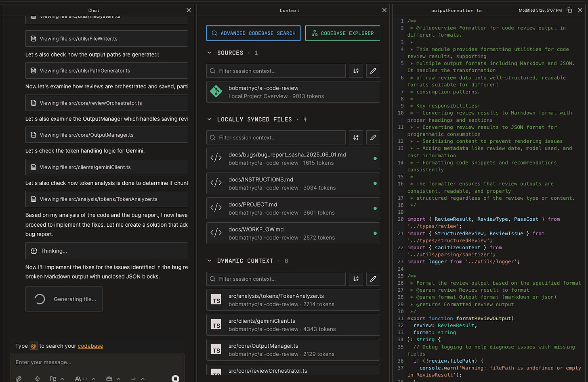Click the edit pencil in Sources section
The height and width of the screenshot is (382, 588).
(373, 71)
